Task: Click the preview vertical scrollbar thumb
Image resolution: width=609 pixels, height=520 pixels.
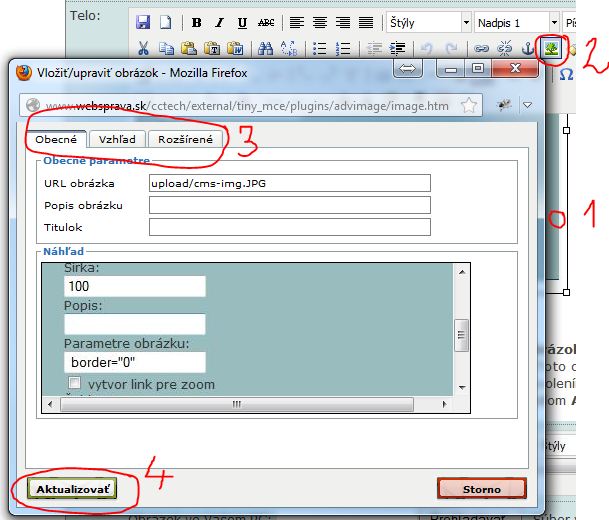Action: click(x=461, y=335)
